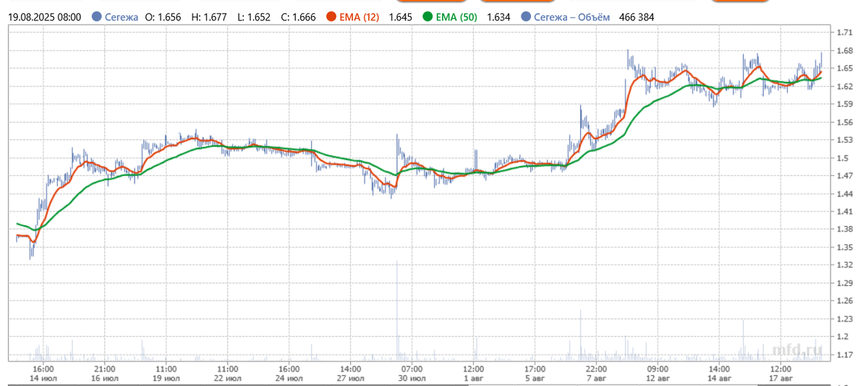Click the 30 июл date label
Viewport: 868px width, 386px height.
412,378
